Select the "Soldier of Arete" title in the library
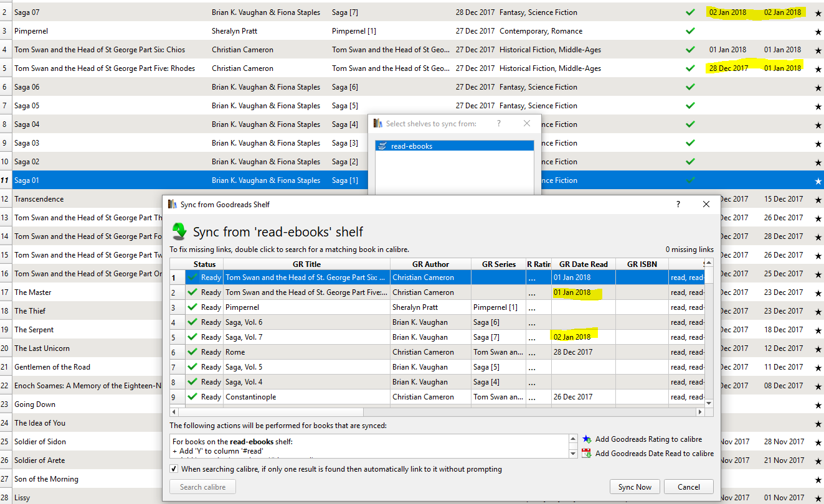This screenshot has width=824, height=504. (39, 460)
